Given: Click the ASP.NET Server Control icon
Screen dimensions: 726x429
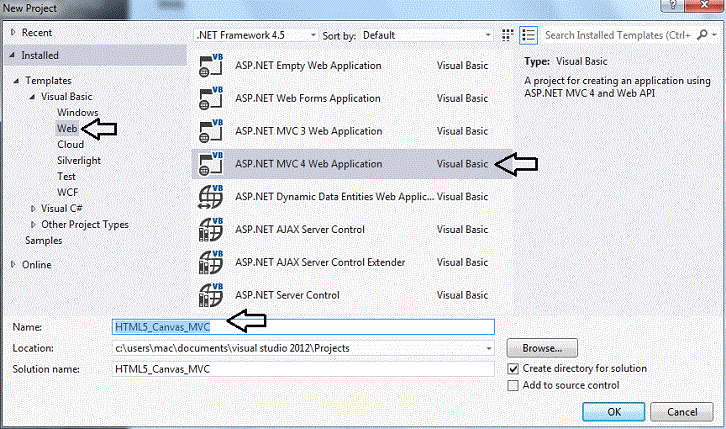Looking at the screenshot, I should (211, 295).
